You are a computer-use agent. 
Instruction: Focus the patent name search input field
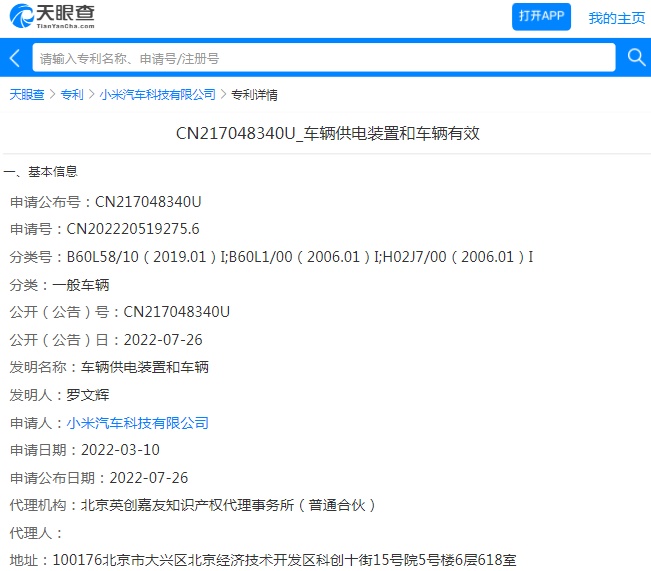click(x=324, y=58)
